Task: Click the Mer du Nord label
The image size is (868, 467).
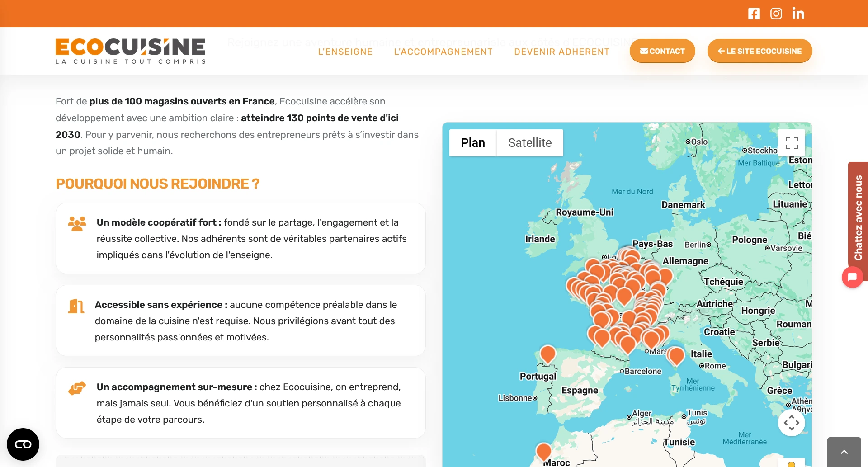Action: tap(632, 192)
